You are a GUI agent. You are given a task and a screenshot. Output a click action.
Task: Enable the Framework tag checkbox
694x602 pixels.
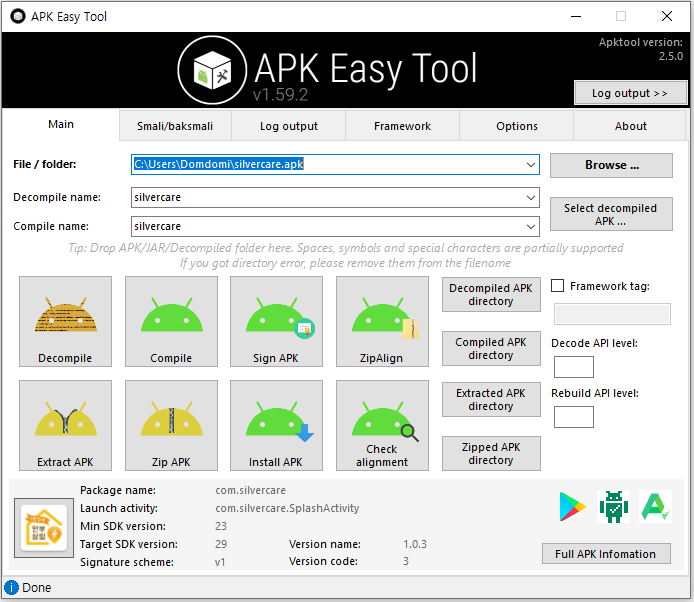click(x=557, y=286)
